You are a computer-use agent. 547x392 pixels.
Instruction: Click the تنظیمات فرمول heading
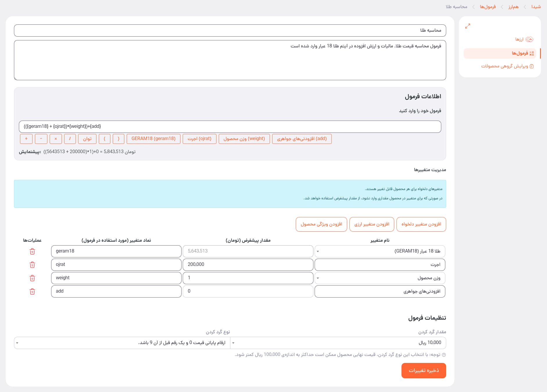point(427,318)
